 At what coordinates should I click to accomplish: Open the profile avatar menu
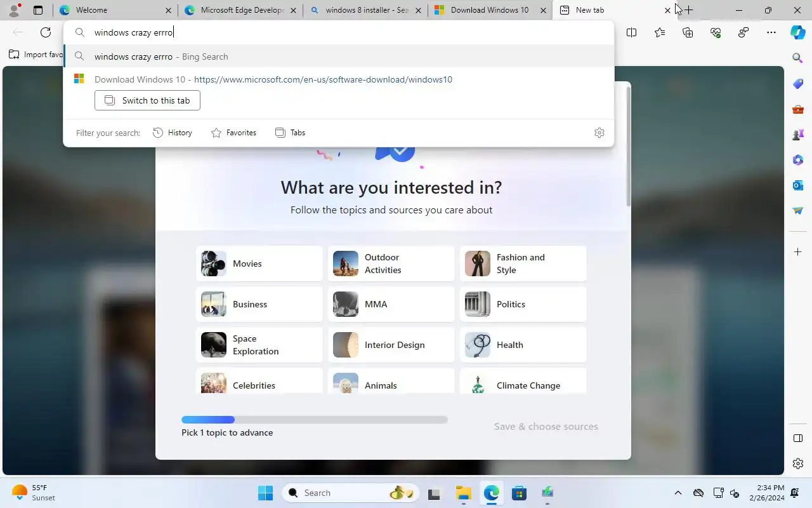(14, 10)
